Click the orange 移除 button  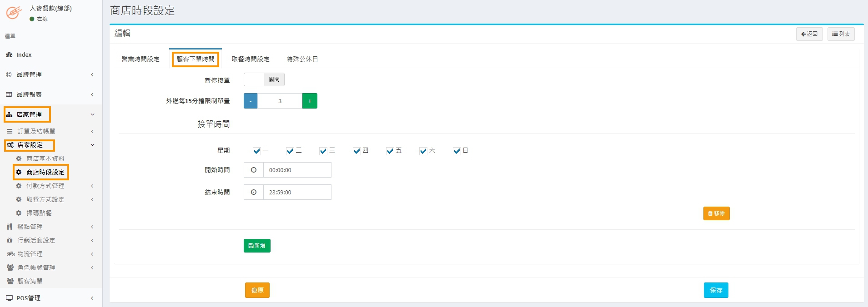[716, 213]
